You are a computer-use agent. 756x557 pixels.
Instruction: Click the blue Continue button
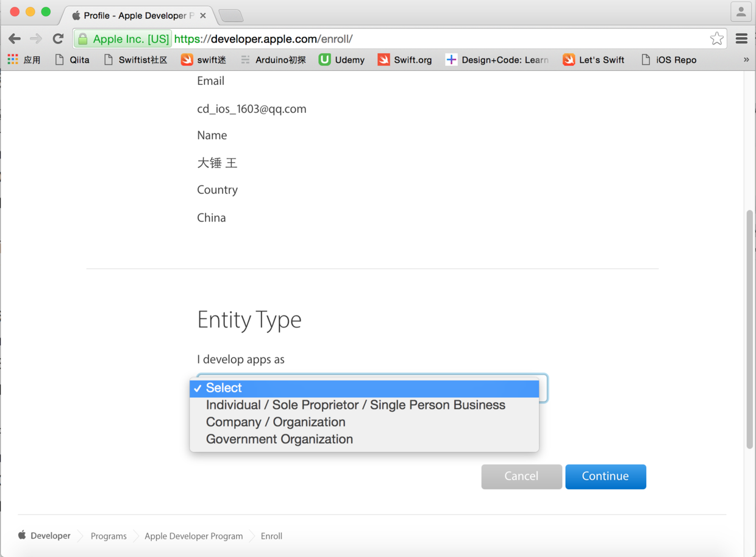pyautogui.click(x=605, y=476)
